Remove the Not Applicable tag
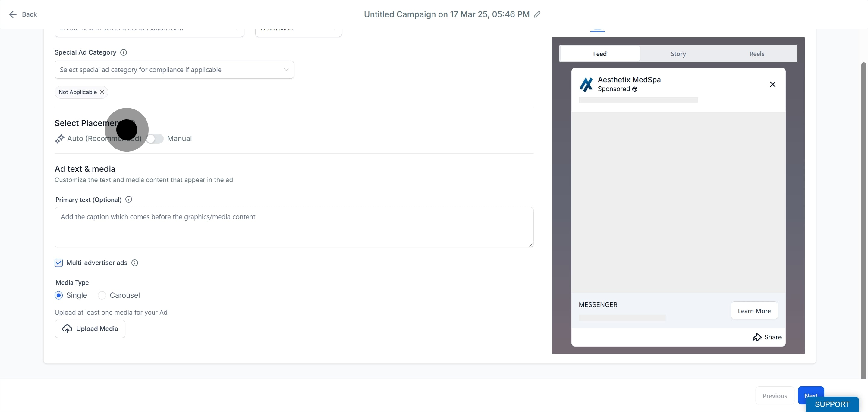 [102, 92]
